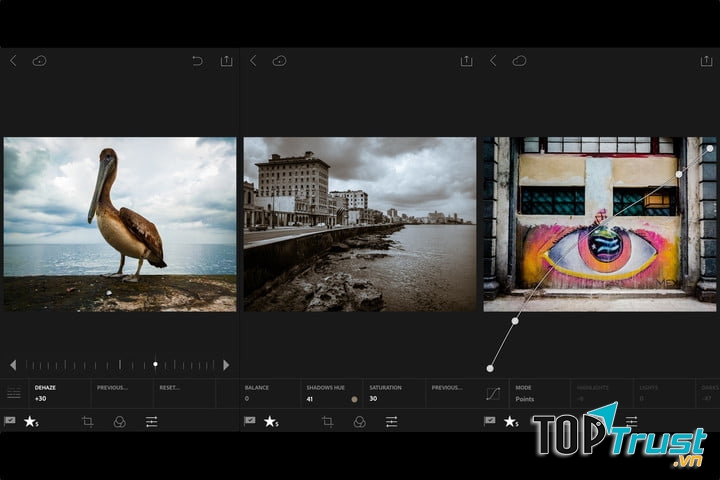This screenshot has width=720, height=480.
Task: Set star rating under eye graffiti photo
Action: pos(511,421)
